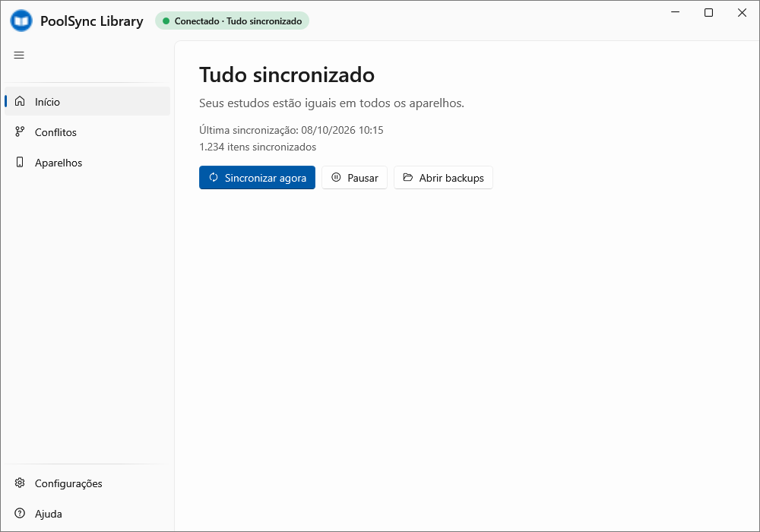The image size is (760, 532).
Task: Click the Seus estudos estão iguais subtitle
Action: point(331,103)
